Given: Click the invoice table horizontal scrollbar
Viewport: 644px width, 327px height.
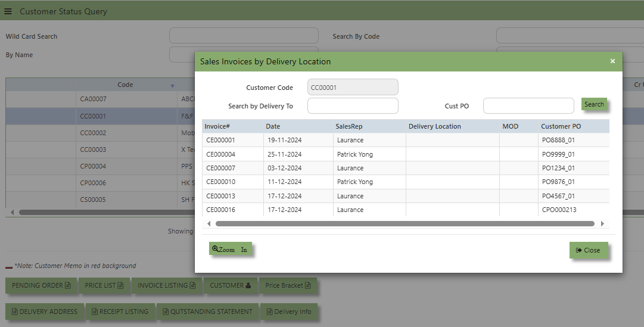Looking at the screenshot, I should [405, 223].
